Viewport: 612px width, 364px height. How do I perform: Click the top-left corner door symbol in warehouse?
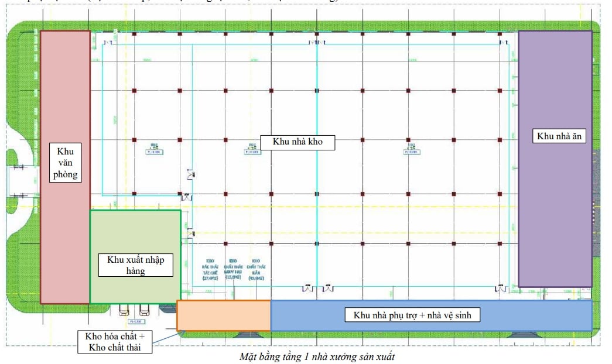(x=108, y=43)
